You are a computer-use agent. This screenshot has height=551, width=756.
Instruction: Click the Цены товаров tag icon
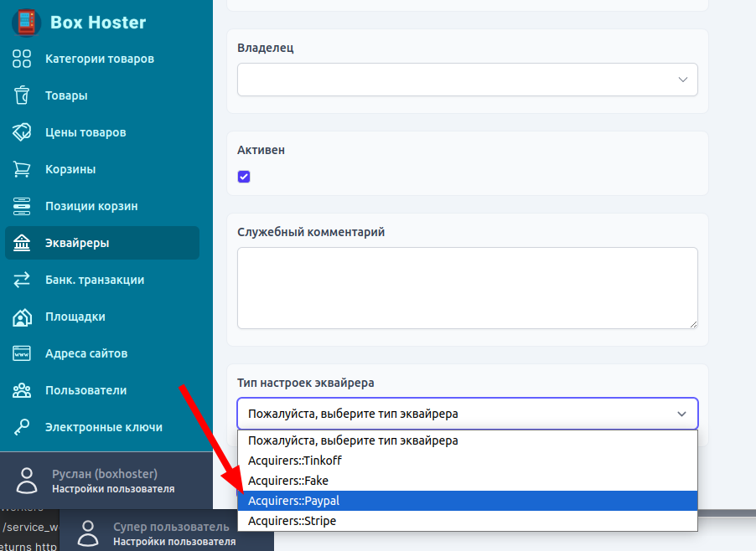[22, 132]
